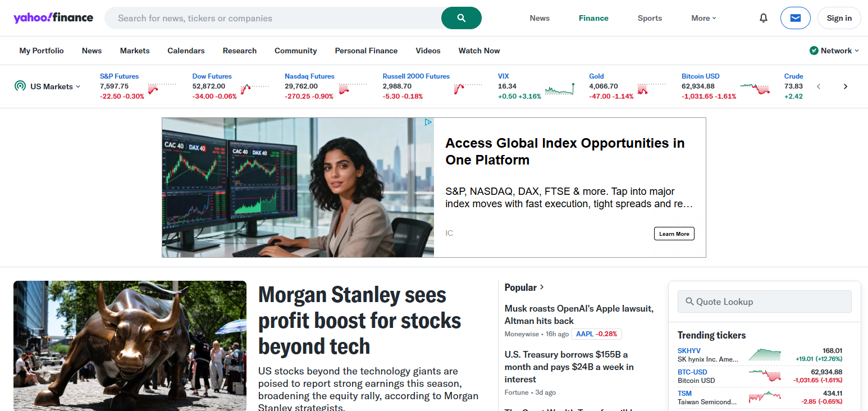This screenshot has width=868, height=411.
Task: Open the Nasdaq Futures ticker link
Action: click(309, 76)
